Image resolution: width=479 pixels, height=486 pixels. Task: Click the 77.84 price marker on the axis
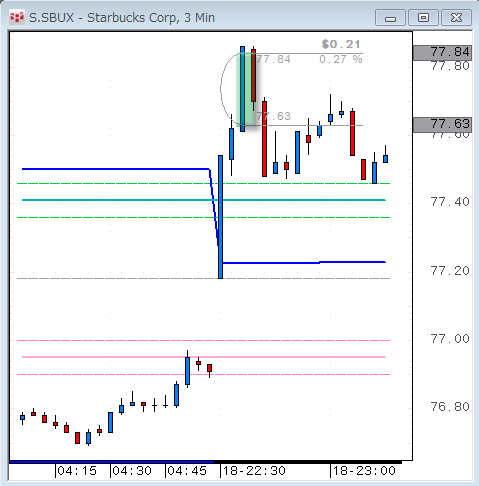click(442, 52)
